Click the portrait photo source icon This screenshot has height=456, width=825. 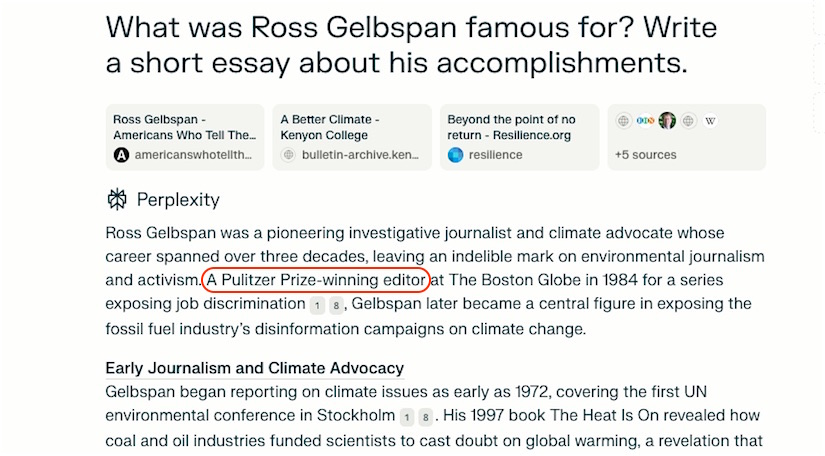pos(667,121)
